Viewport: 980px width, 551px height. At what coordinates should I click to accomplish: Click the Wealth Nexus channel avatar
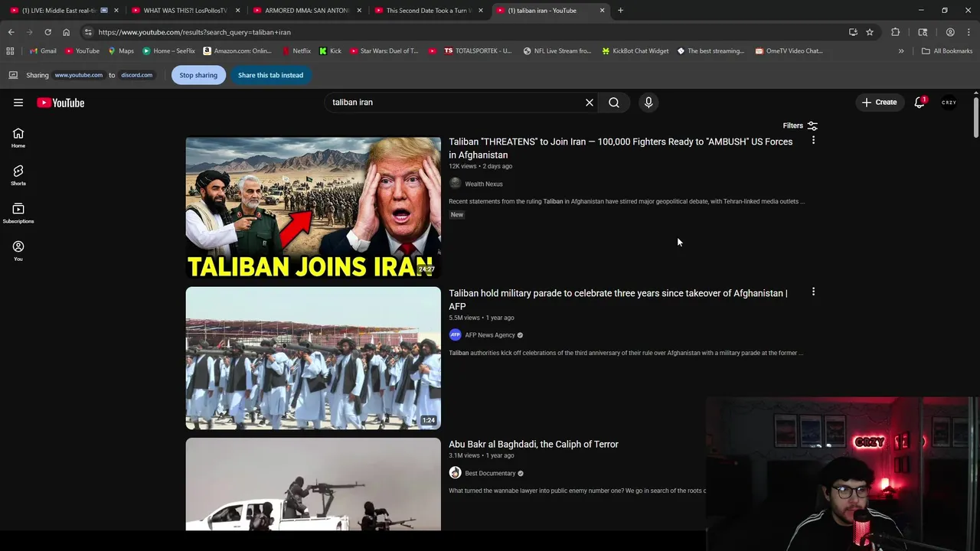pyautogui.click(x=455, y=184)
